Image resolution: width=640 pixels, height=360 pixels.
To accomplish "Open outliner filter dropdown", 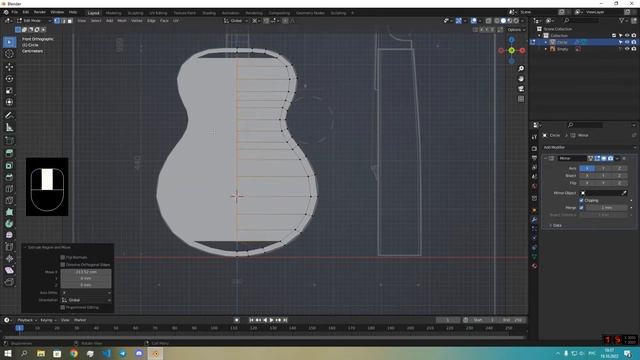I will 623,20.
